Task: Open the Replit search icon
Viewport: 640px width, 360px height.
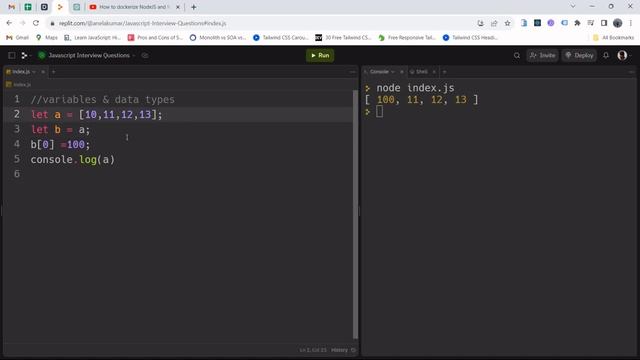Action: click(517, 56)
